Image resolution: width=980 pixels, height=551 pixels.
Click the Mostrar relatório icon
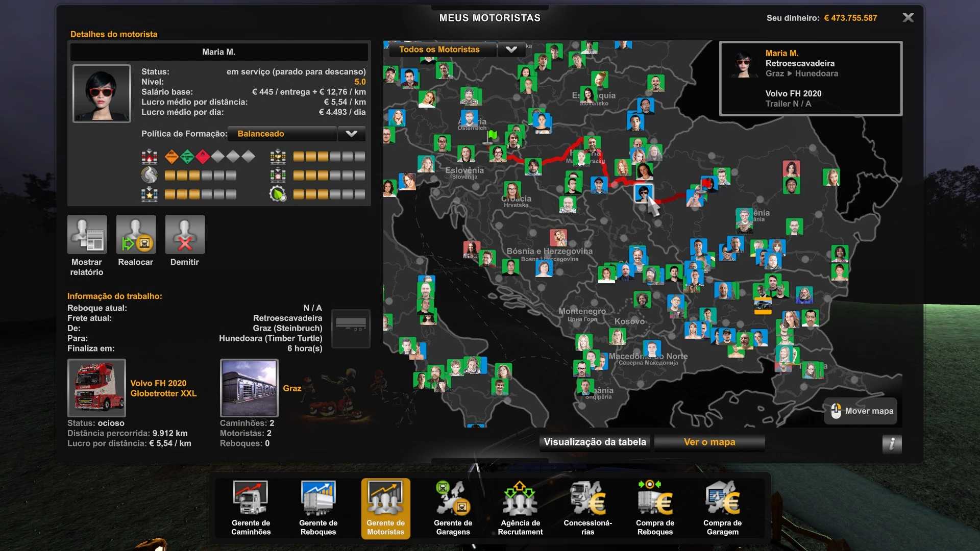point(87,235)
